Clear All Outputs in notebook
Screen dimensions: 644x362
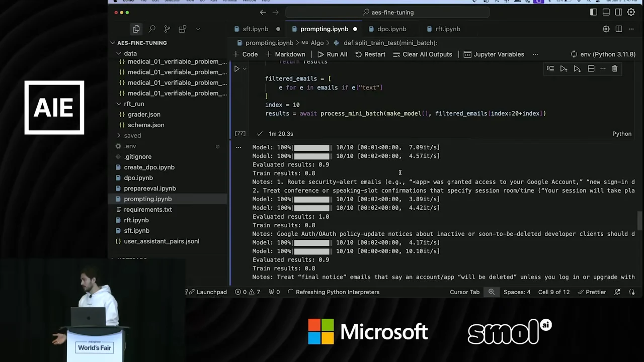click(x=423, y=54)
